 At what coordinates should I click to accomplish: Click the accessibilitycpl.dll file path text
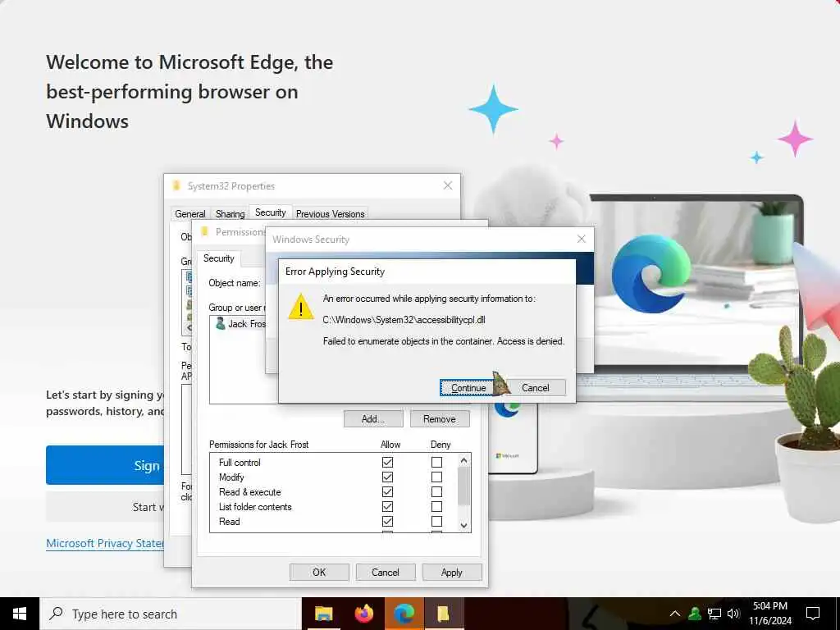coord(404,320)
